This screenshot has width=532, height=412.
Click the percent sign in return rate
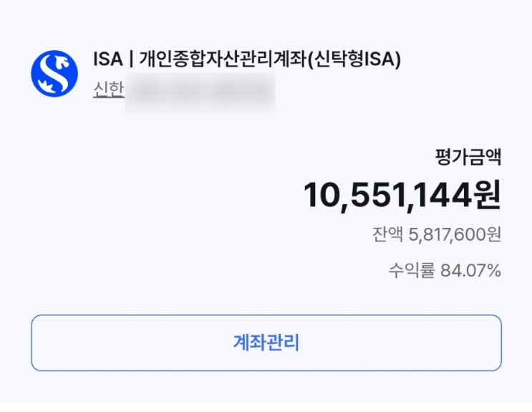pyautogui.click(x=494, y=271)
